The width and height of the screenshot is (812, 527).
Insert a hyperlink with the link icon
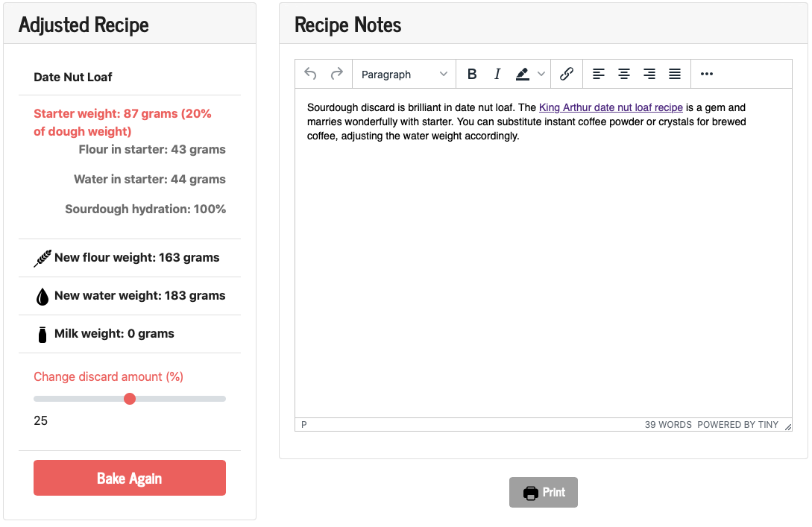click(566, 74)
